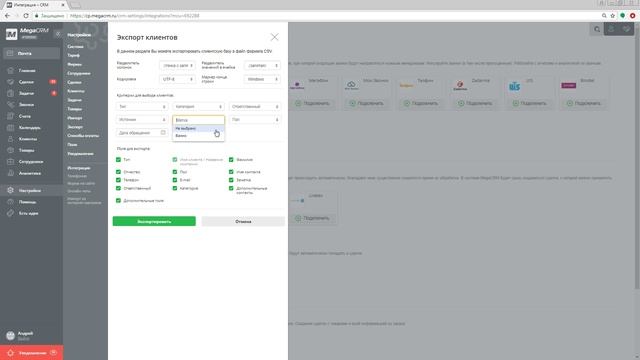Open Интеграции in the settings menu

click(79, 168)
